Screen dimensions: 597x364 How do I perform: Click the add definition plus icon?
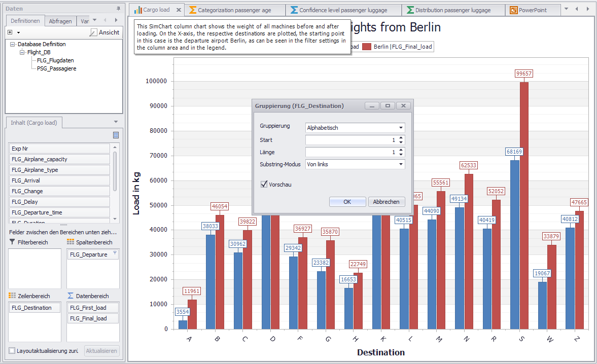(10, 32)
